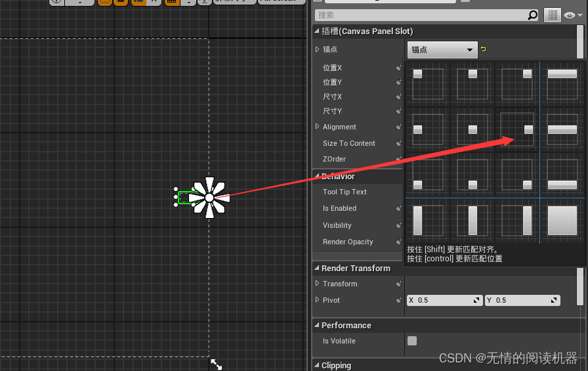Click the Tool Tip Text label
Screen dimensions: 588x371
[x=345, y=192]
